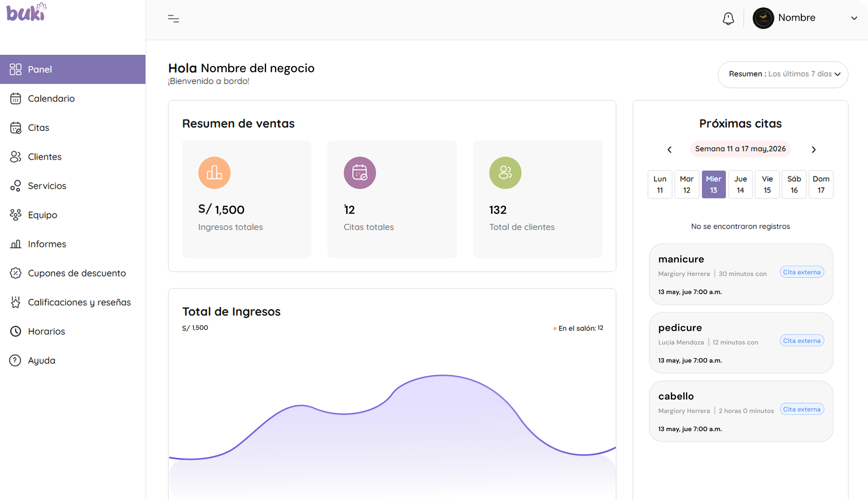Click the Próximas citas heading
The width and height of the screenshot is (868, 500).
point(740,124)
